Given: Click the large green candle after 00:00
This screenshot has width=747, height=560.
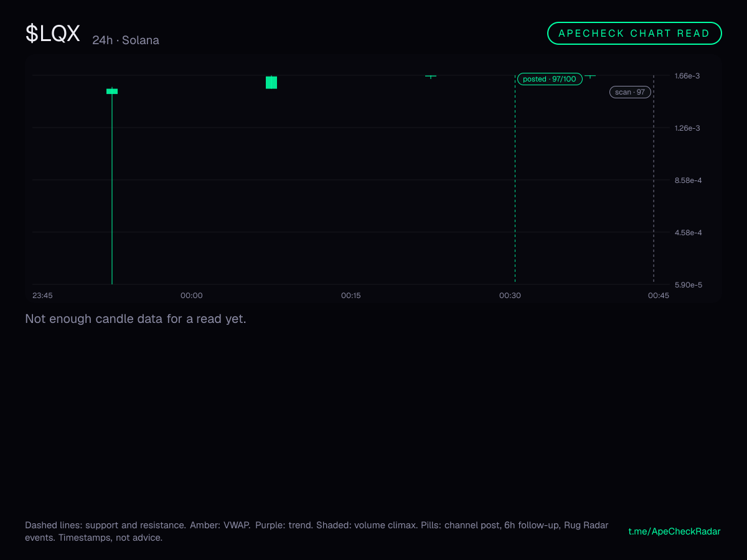Looking at the screenshot, I should pos(271,82).
